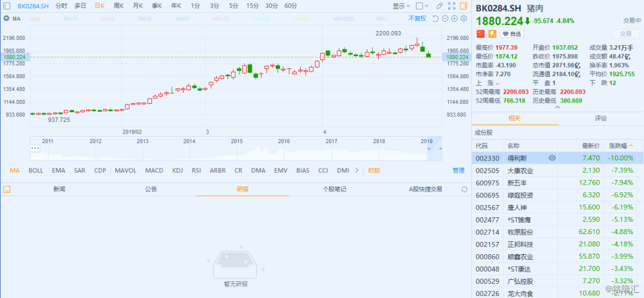
Task: Click the 最新价 column header
Action: tap(591, 146)
